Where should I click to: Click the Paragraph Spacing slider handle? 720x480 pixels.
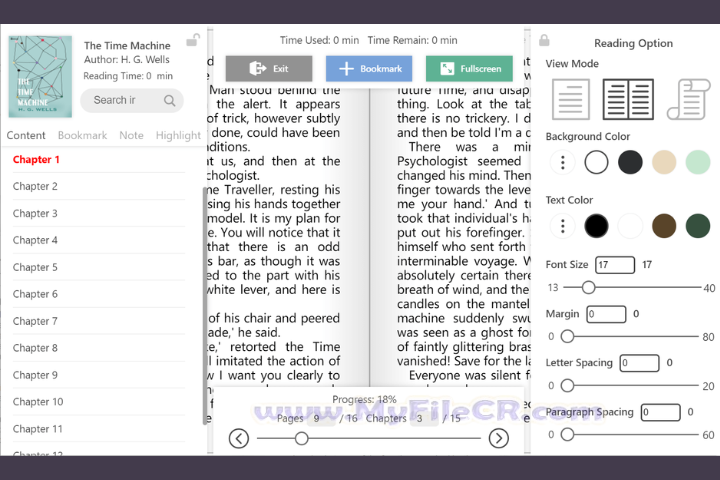click(568, 434)
